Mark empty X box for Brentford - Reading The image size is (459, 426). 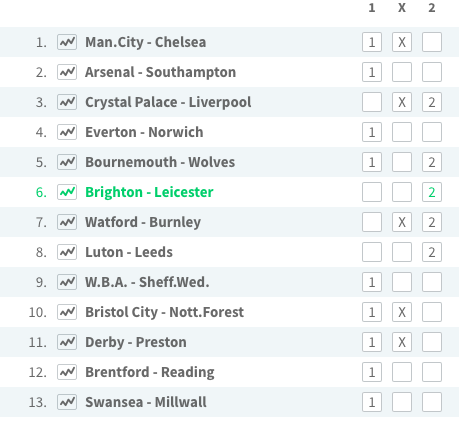tap(402, 372)
